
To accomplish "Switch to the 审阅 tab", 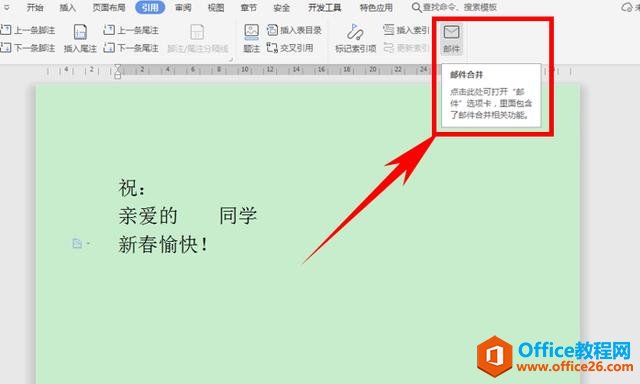I will 183,7.
